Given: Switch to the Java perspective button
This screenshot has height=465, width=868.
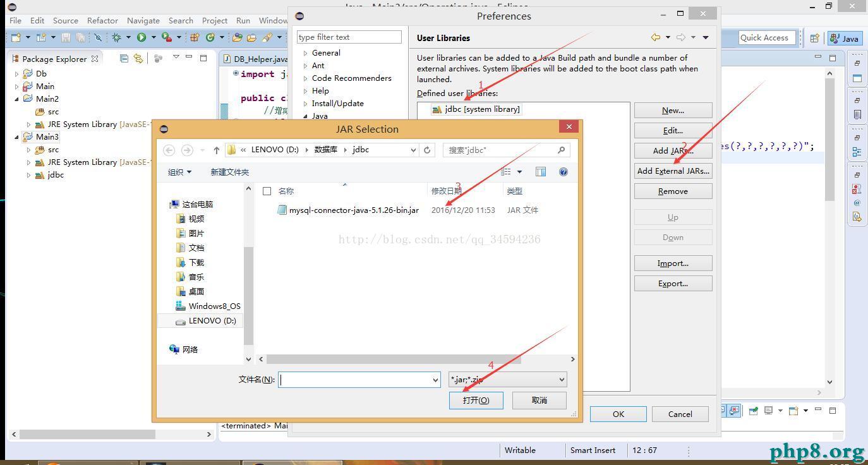Looking at the screenshot, I should [845, 39].
